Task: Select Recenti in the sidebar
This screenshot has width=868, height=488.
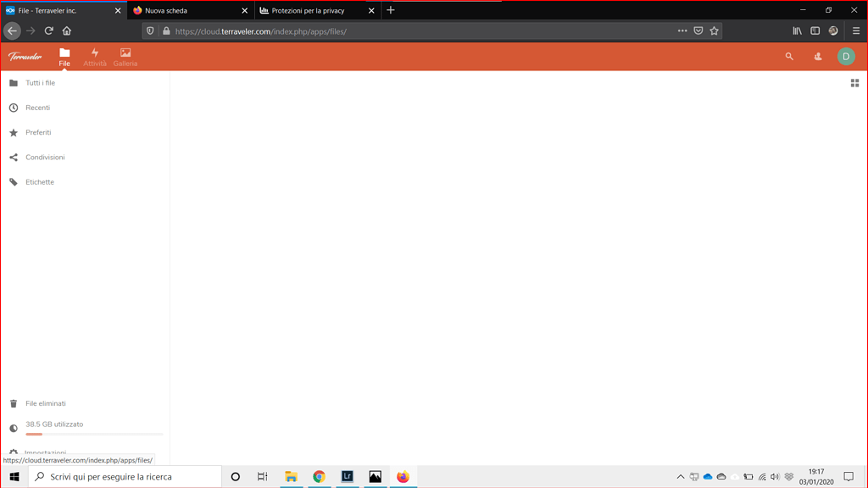Action: (39, 108)
